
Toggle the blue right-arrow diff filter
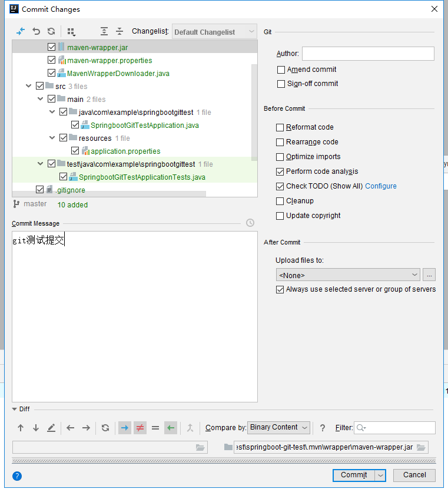(x=125, y=428)
